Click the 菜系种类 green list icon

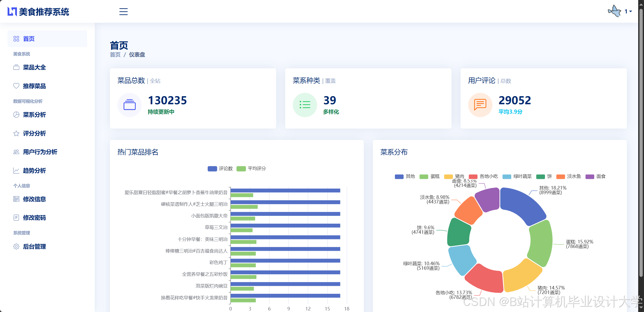click(x=305, y=105)
